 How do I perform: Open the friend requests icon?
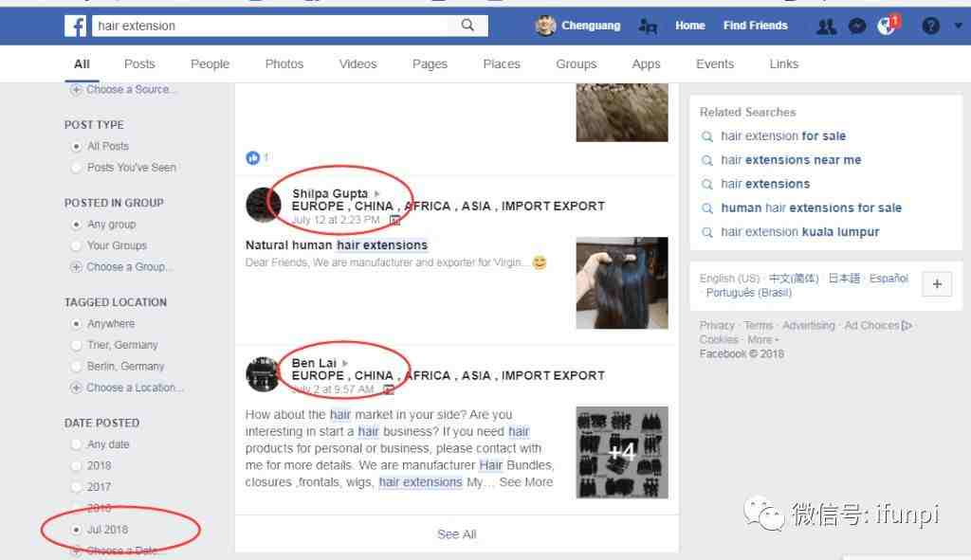(826, 27)
